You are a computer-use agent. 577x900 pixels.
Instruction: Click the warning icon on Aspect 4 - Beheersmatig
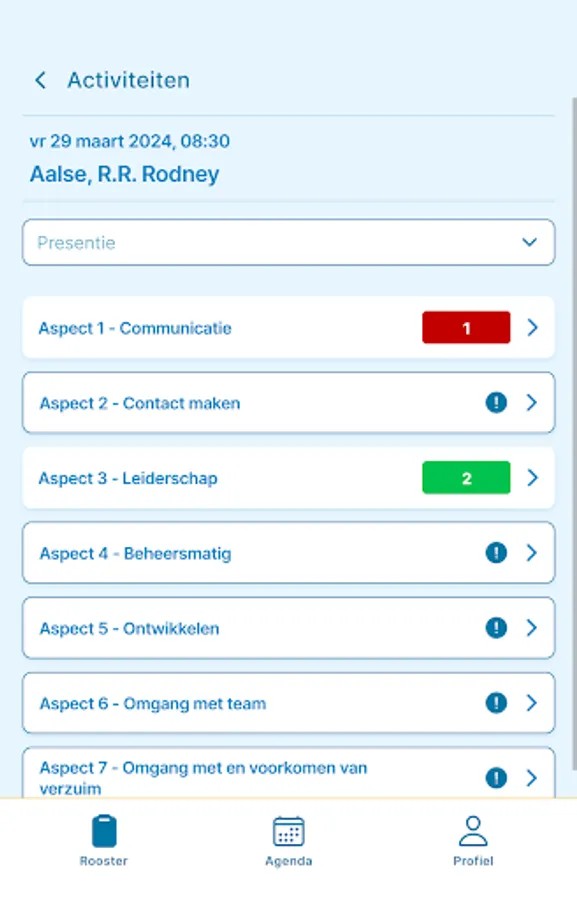(x=496, y=553)
